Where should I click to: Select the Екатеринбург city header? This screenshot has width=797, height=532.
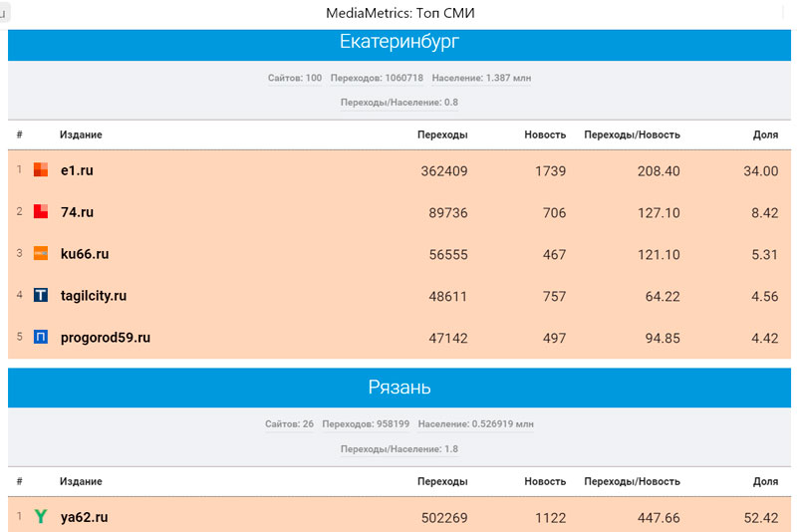tap(398, 42)
